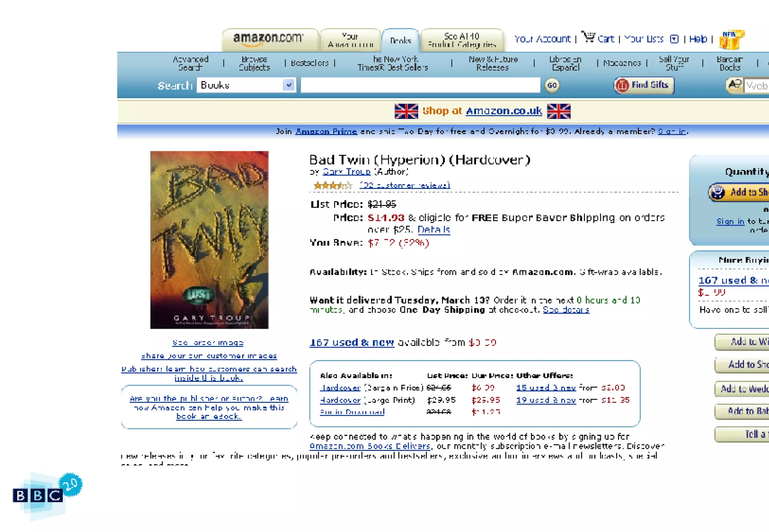Click the Bad Twin book cover image
The image size is (769, 532).
(210, 240)
